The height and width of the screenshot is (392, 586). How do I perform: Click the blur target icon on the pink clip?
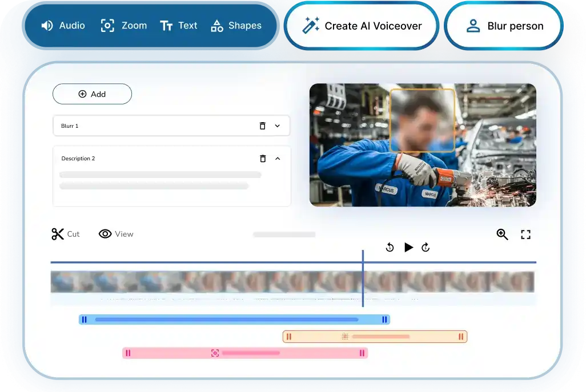point(215,353)
